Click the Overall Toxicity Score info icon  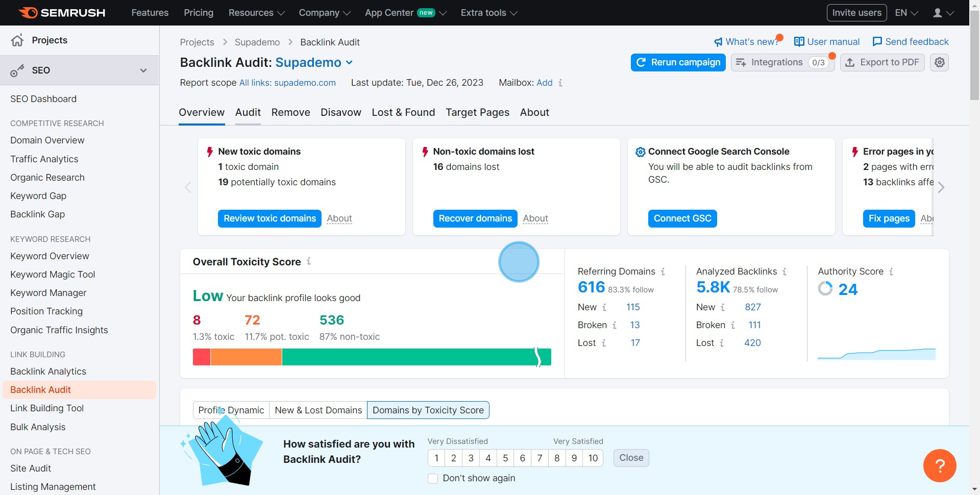click(309, 261)
